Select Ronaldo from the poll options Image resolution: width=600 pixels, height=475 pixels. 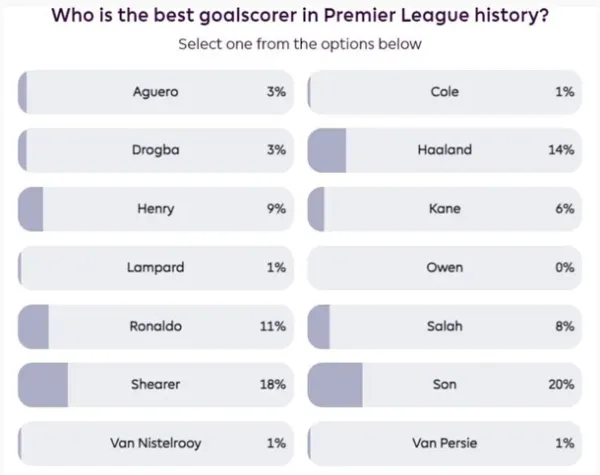tap(154, 326)
